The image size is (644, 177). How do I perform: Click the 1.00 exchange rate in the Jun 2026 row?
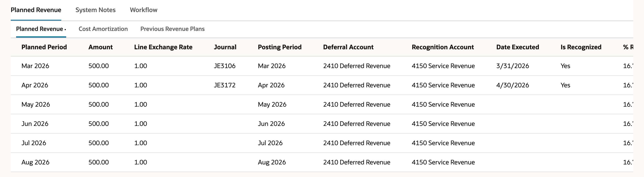coord(140,124)
